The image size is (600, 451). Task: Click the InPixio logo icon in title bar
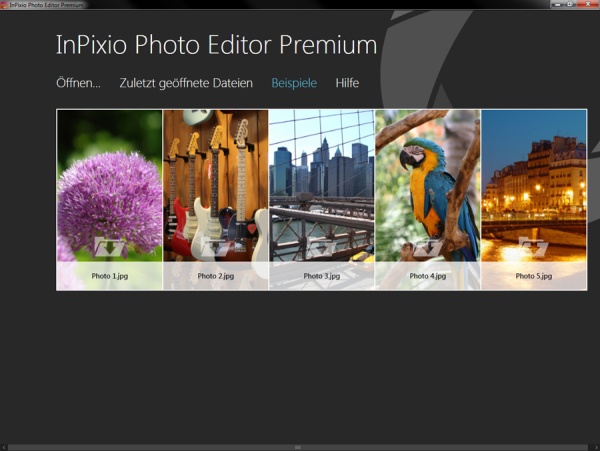tap(4, 5)
